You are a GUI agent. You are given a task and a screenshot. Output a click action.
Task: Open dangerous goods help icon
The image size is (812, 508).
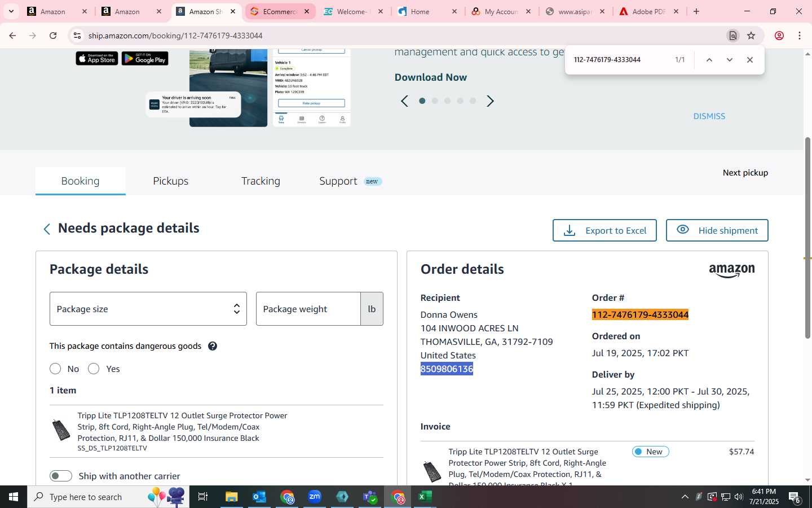[213, 346]
